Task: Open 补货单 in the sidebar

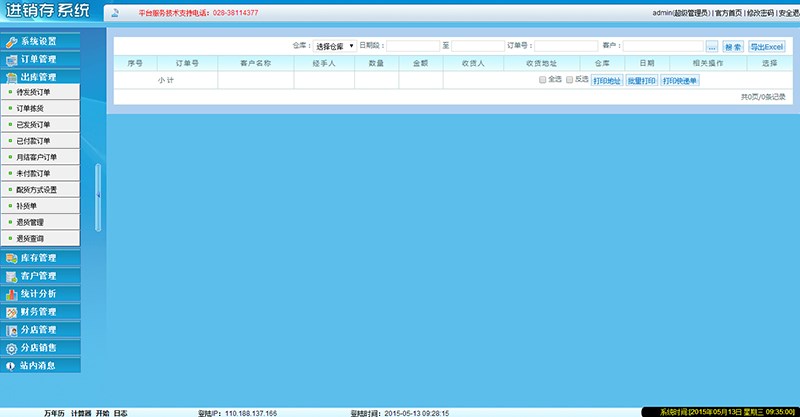Action: (x=40, y=206)
